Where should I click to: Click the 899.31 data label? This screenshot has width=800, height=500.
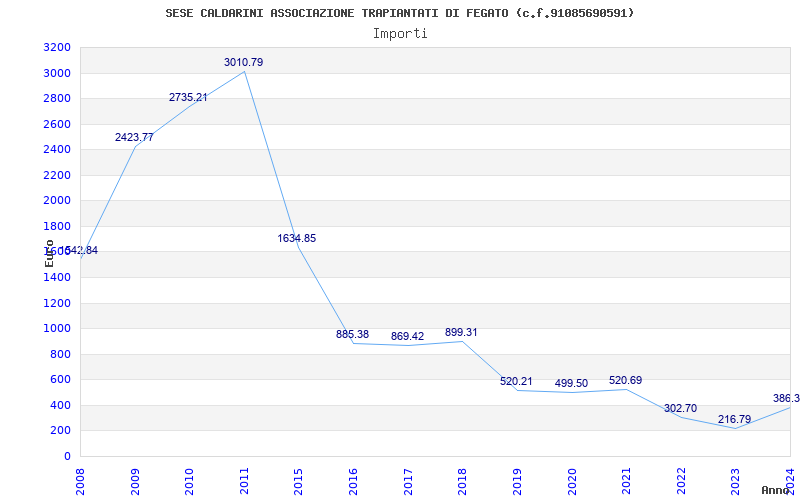click(461, 332)
